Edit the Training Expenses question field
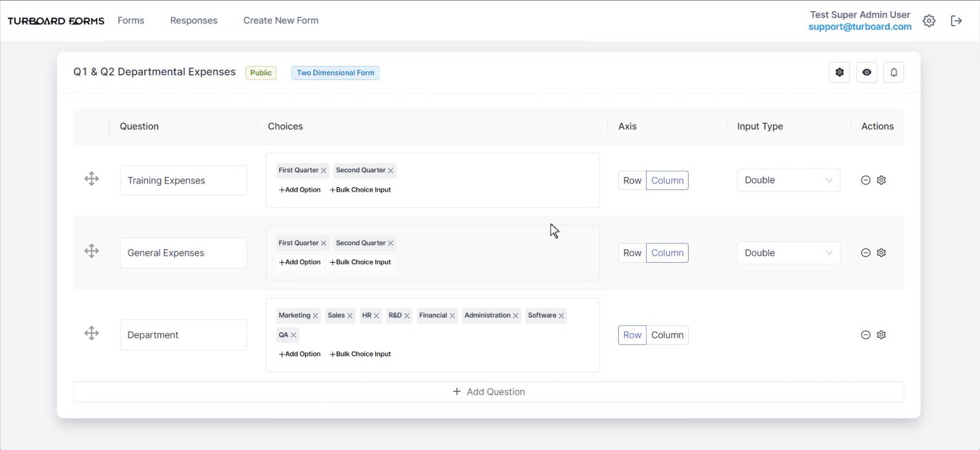 point(183,180)
